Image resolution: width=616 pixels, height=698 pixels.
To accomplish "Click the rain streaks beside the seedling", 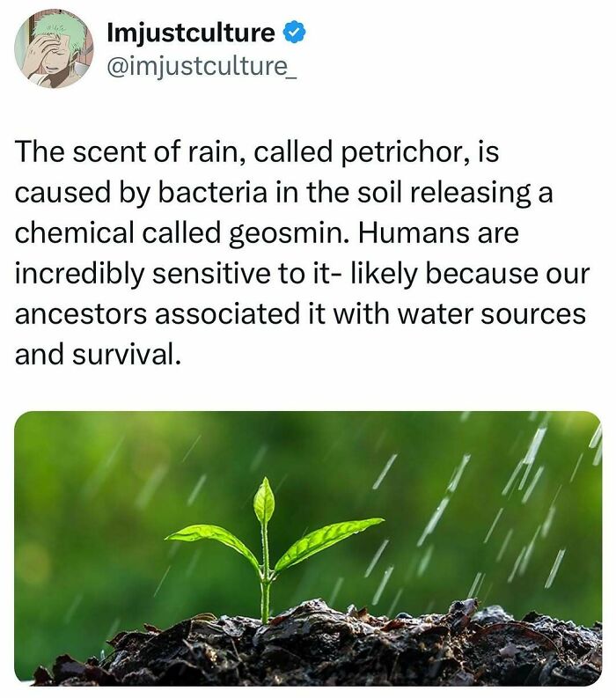I will point(489,512).
